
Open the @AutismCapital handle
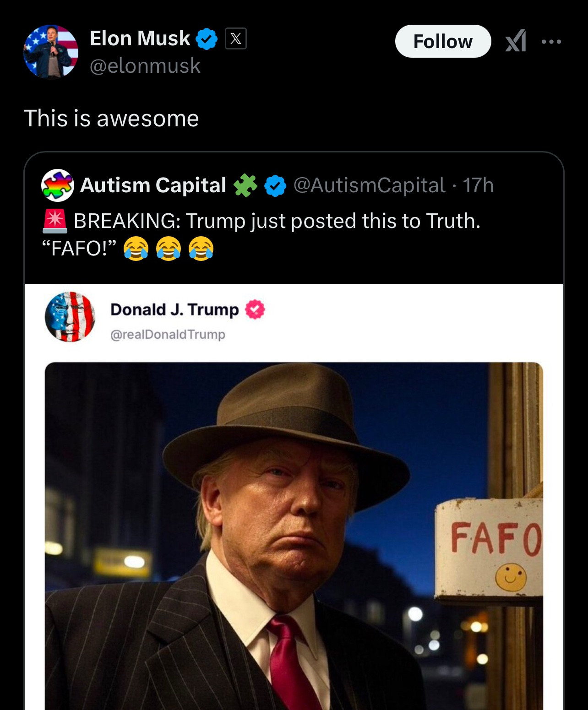[369, 185]
